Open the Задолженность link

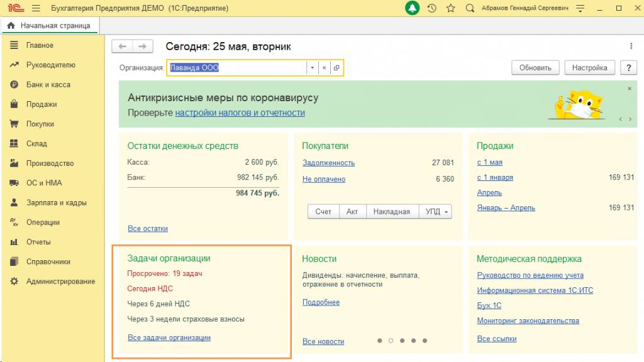click(328, 163)
